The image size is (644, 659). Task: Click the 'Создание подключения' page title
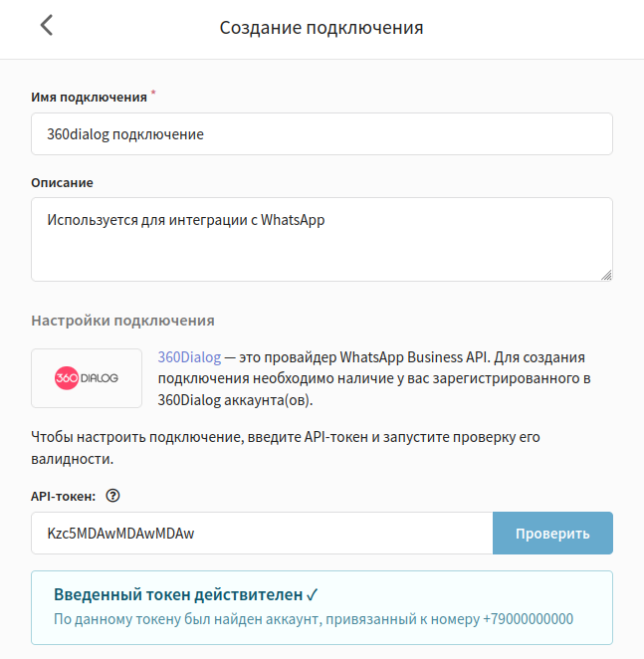322,28
